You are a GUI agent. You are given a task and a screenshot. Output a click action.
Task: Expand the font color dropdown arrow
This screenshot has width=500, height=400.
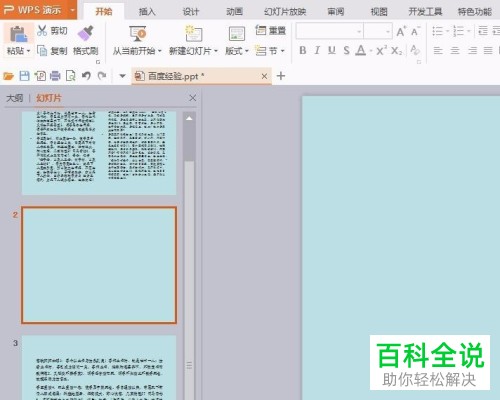click(x=371, y=51)
